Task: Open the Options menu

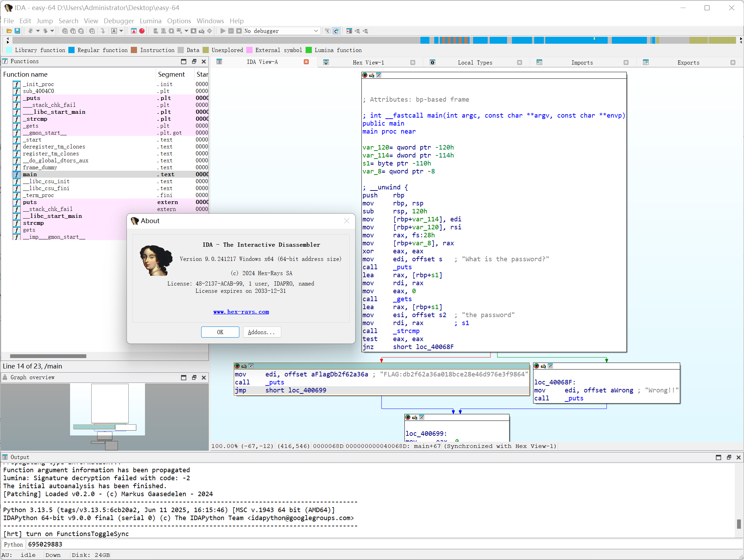Action: tap(179, 21)
